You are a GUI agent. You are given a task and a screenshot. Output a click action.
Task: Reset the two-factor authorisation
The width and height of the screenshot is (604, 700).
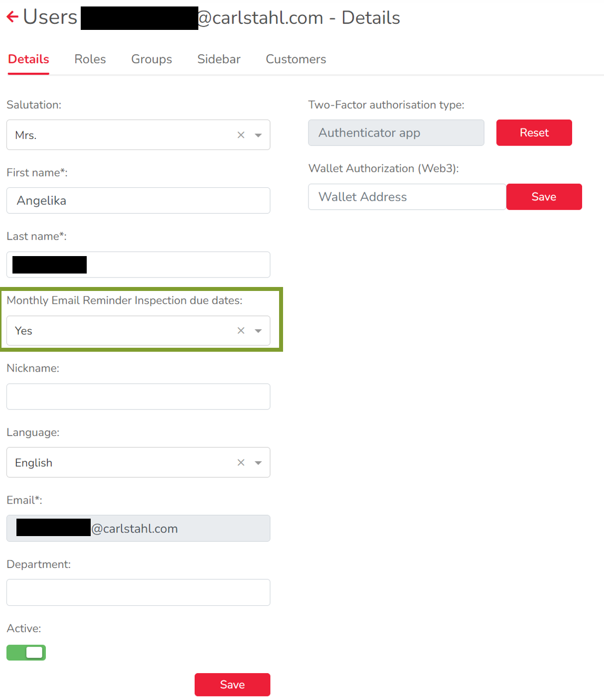click(534, 133)
